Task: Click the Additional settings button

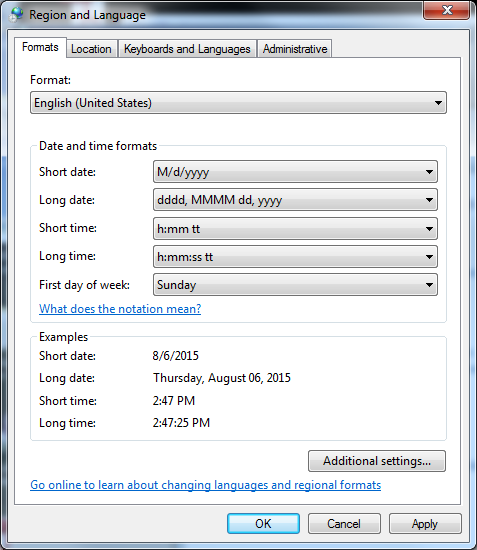Action: tap(377, 461)
